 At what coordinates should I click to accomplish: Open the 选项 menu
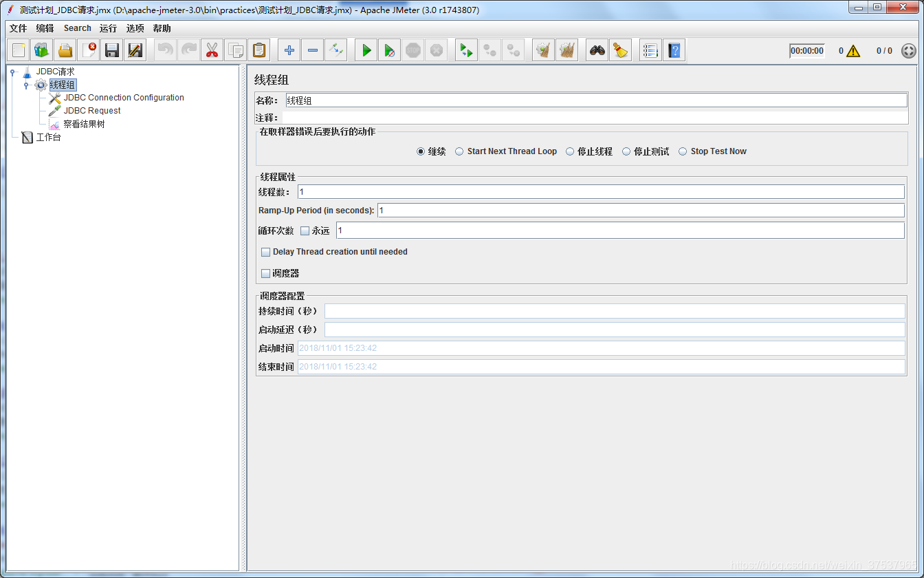tap(135, 28)
